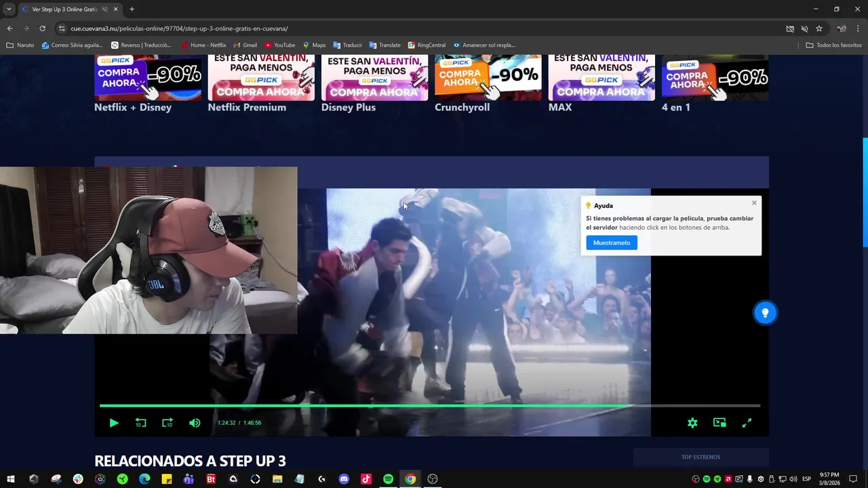Reload the current page

[42, 28]
